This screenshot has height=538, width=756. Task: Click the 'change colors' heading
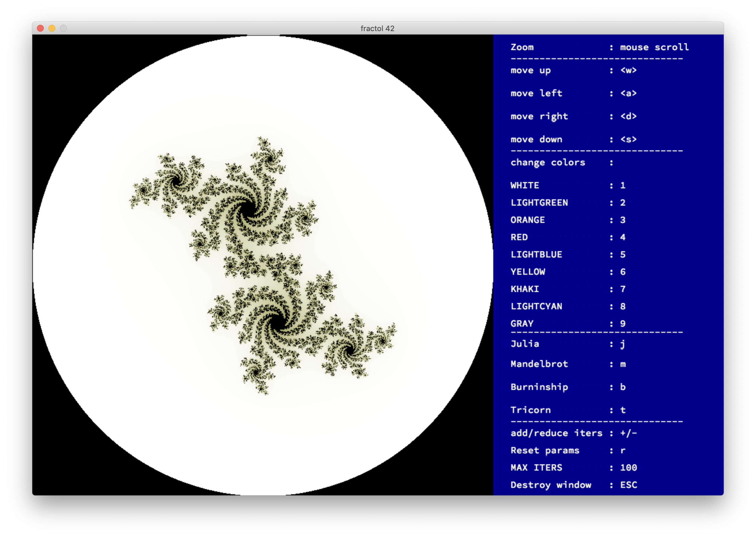tap(547, 163)
